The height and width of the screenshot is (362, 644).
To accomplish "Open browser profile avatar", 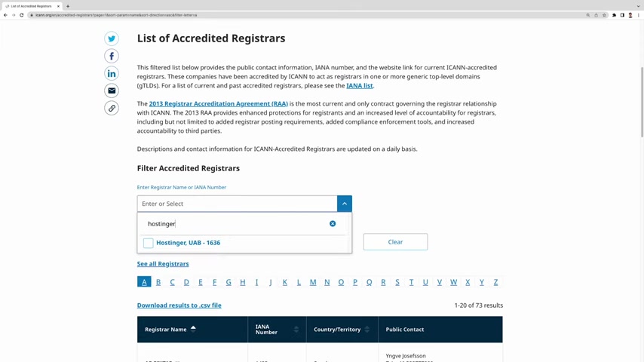I will pos(630,15).
